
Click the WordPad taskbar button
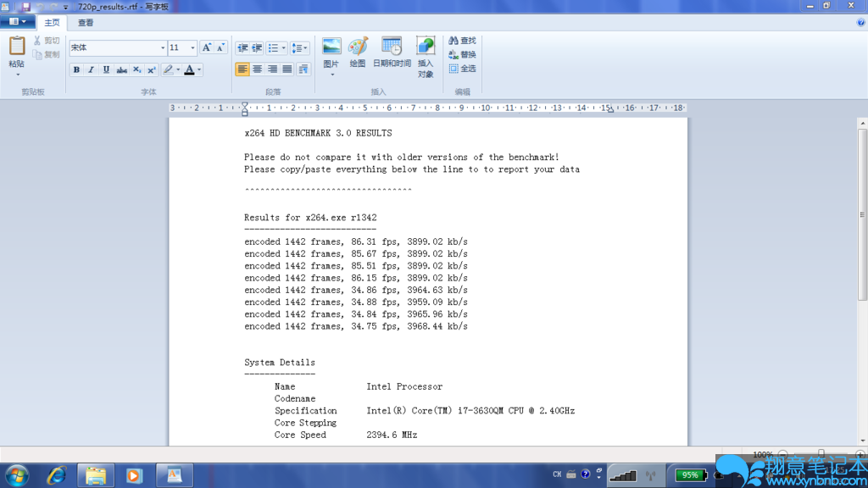(175, 475)
